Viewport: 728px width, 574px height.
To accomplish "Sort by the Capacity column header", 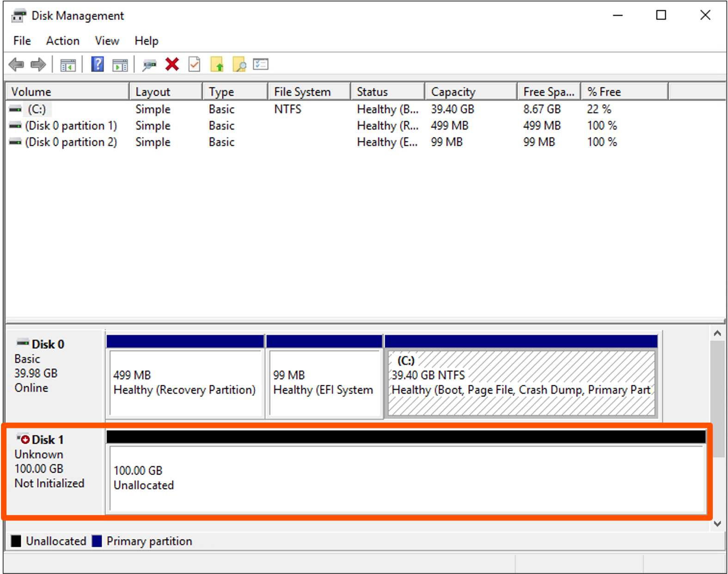I will coord(471,92).
